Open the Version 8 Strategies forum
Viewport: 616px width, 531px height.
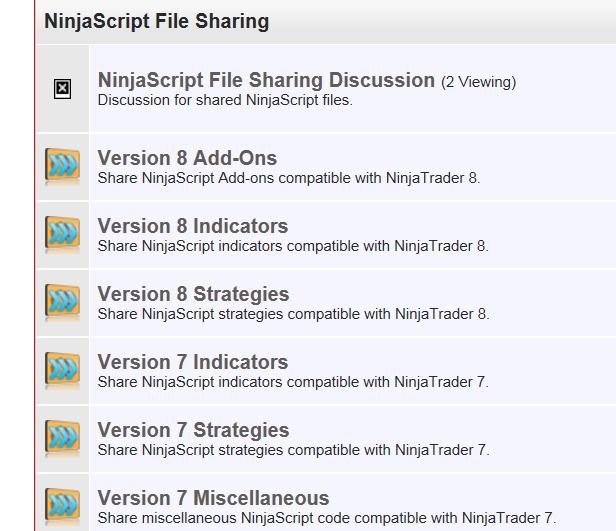(x=193, y=294)
